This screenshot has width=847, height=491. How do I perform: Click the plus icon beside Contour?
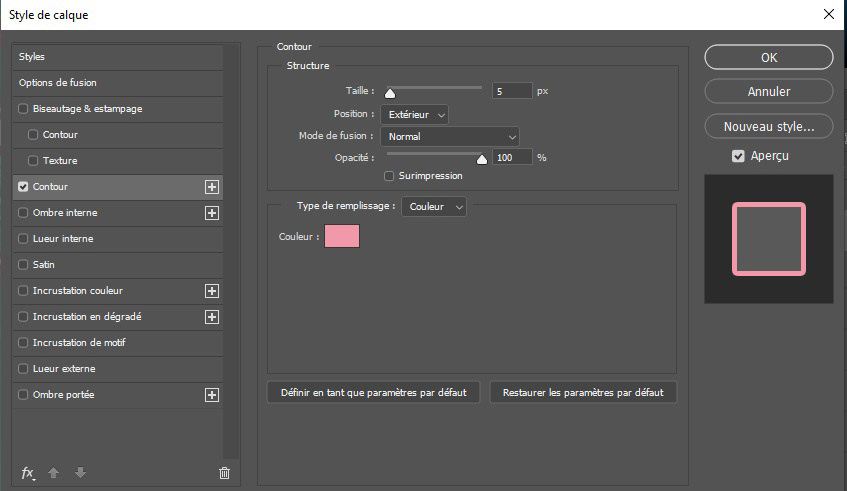(212, 187)
